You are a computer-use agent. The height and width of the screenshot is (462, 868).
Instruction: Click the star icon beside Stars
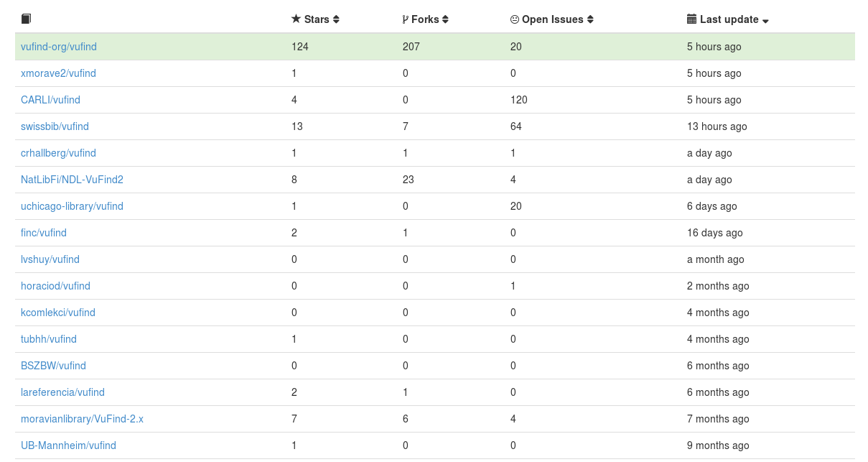point(296,19)
